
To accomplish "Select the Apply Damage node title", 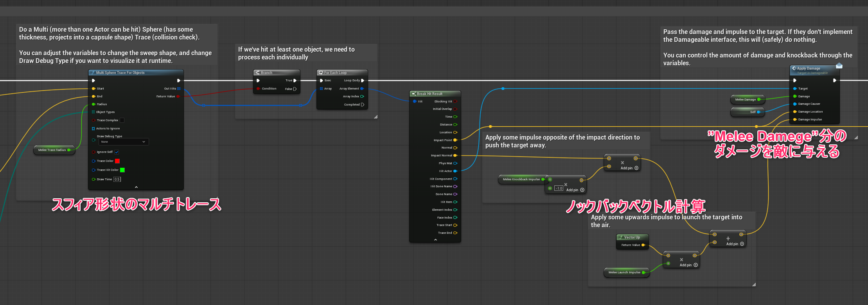I will 809,68.
